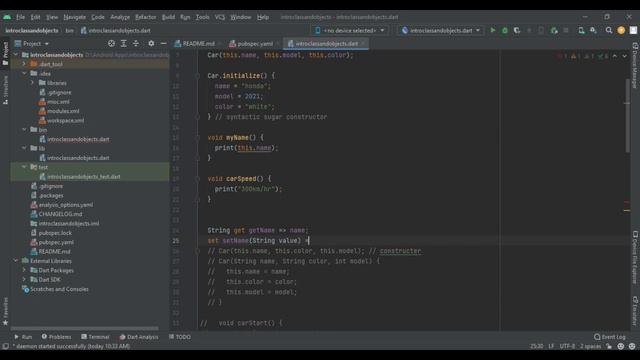Open the Run tool window button
Viewport: 640px width, 360px height.
23,337
